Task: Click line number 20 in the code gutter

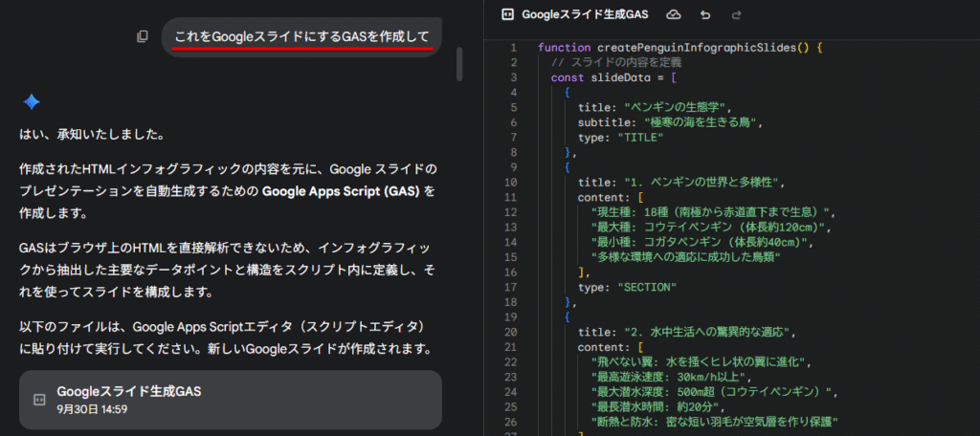Action: 510,332
